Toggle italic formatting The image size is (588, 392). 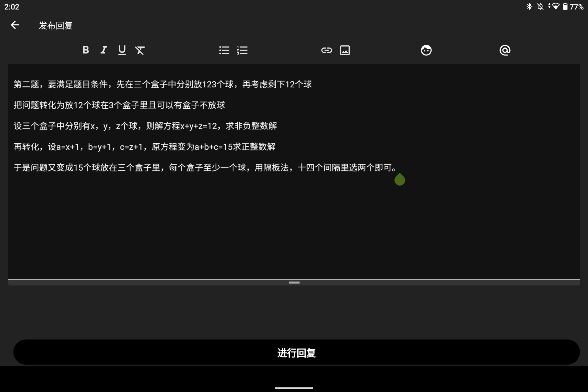104,50
